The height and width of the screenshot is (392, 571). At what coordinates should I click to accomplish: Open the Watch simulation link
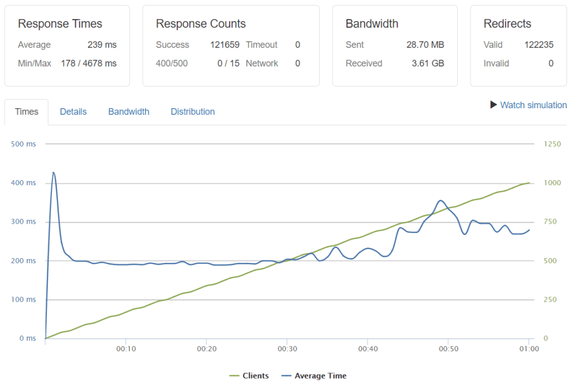click(533, 105)
